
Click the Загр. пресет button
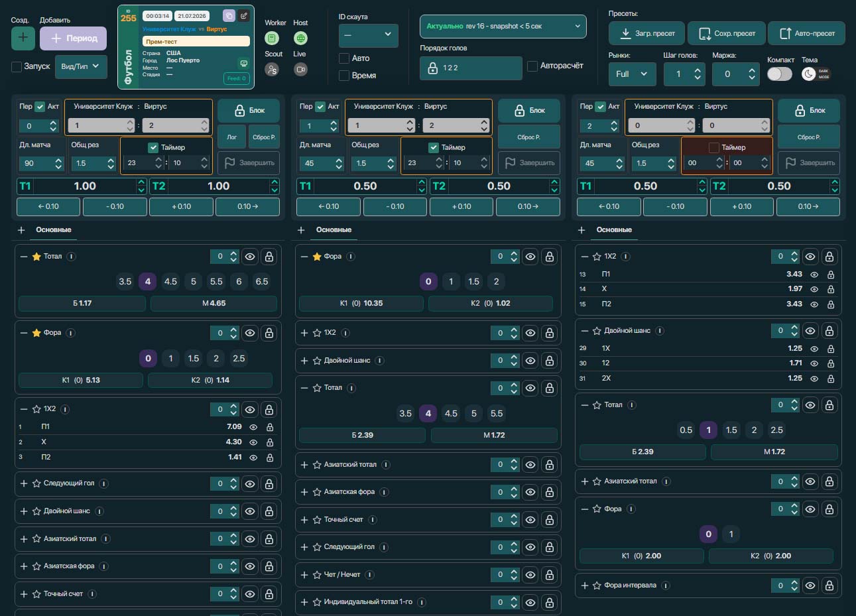click(x=646, y=33)
